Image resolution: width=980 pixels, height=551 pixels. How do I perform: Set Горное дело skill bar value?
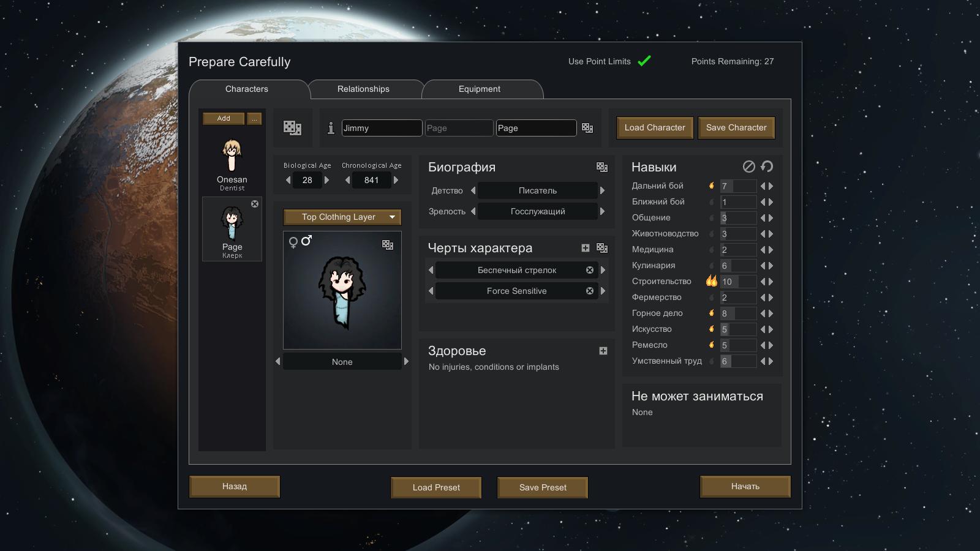coord(738,313)
